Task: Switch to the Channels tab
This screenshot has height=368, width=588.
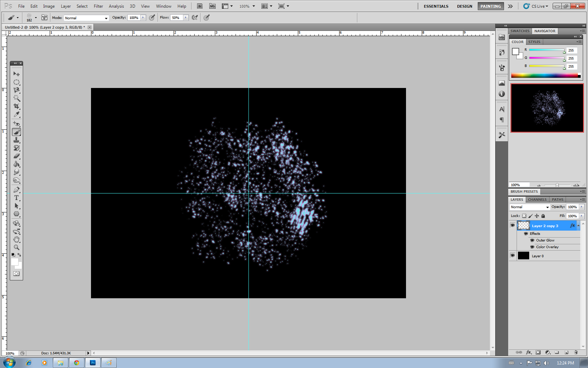Action: point(537,199)
